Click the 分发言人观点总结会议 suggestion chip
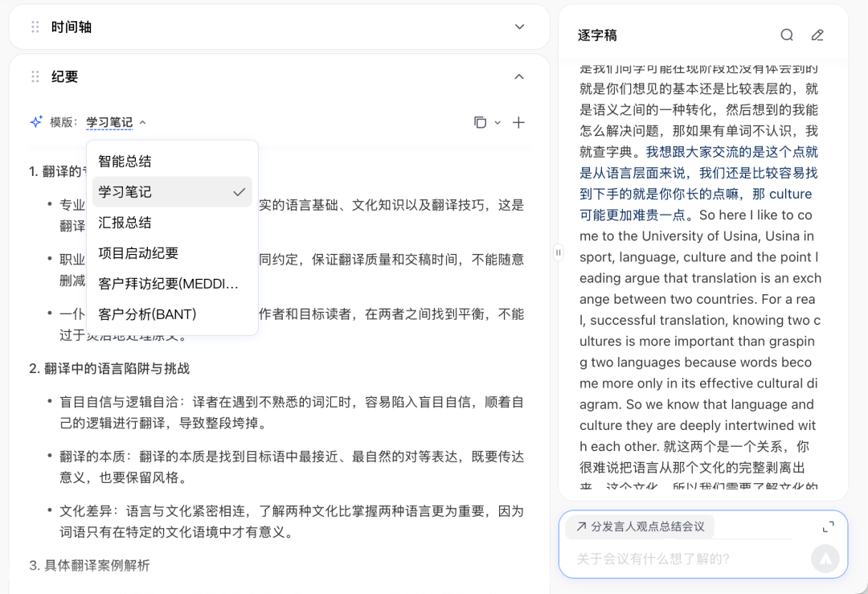Image resolution: width=868 pixels, height=594 pixels. 640,526
